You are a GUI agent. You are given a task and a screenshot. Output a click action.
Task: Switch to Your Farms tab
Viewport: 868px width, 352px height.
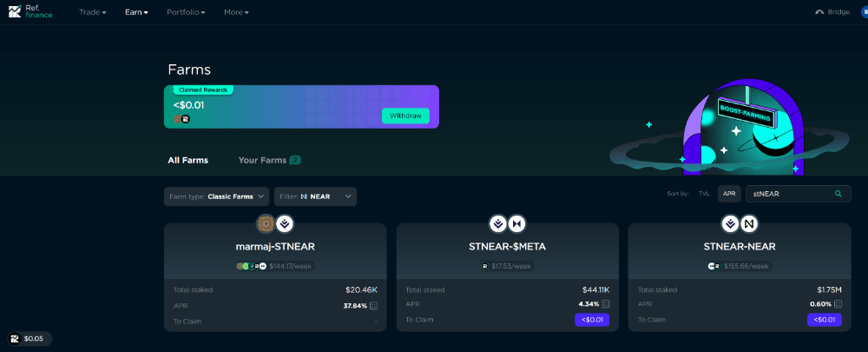point(269,160)
